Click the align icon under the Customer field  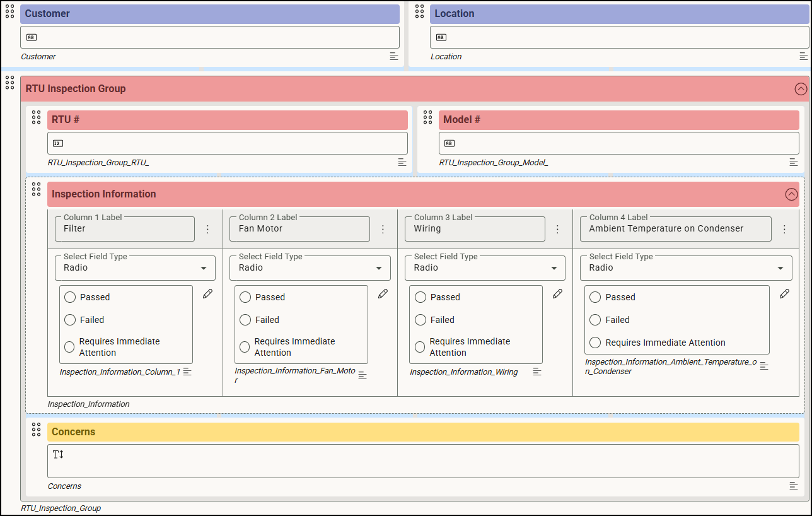[394, 56]
